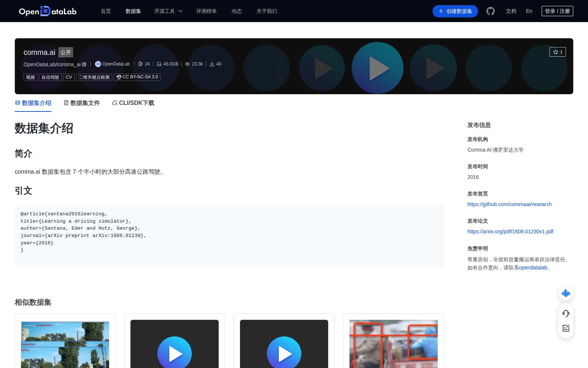Star the comma.ai dataset

click(x=557, y=52)
